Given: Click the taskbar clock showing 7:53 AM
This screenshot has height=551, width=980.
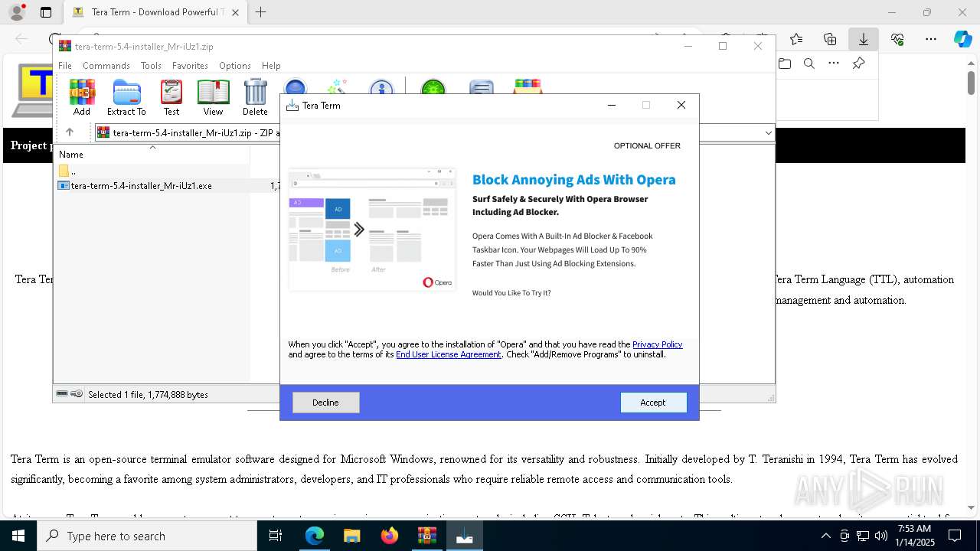Looking at the screenshot, I should pos(914,536).
